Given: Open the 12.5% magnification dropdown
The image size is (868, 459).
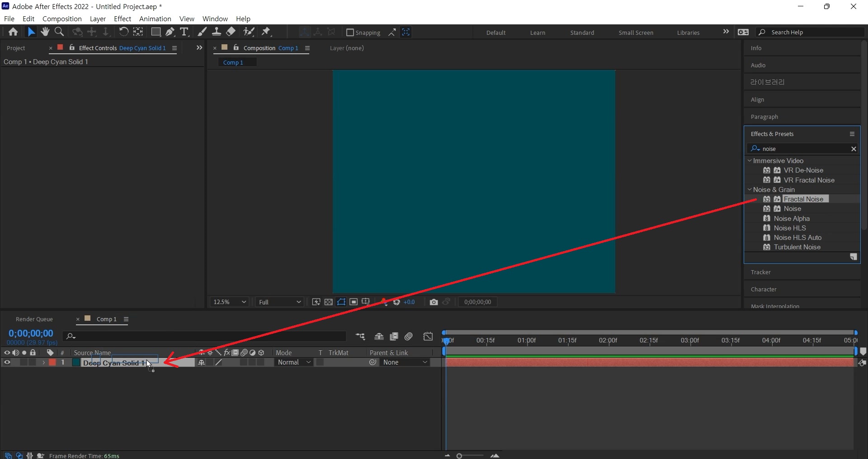Looking at the screenshot, I should (230, 302).
